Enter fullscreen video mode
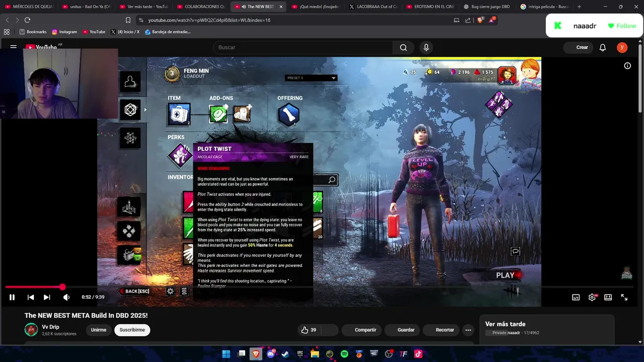Screen dimensions: 644x362 pos(624,297)
